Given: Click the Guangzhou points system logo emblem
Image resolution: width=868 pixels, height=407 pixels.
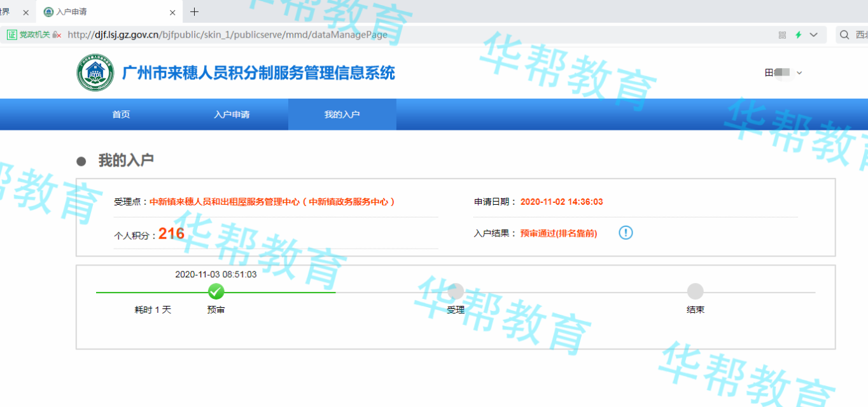Looking at the screenshot, I should 95,72.
